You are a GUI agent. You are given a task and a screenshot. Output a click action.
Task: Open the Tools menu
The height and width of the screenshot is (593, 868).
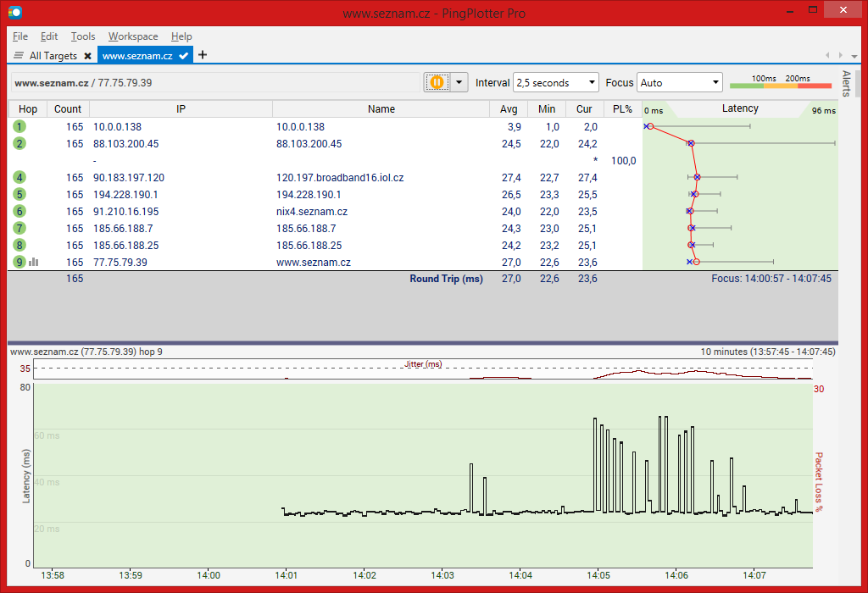(x=83, y=36)
